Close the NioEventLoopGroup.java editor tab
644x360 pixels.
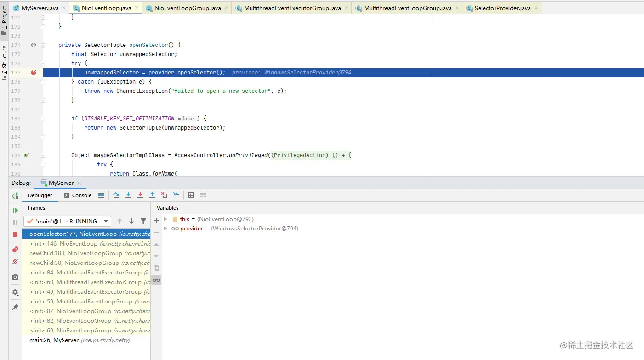tap(226, 8)
